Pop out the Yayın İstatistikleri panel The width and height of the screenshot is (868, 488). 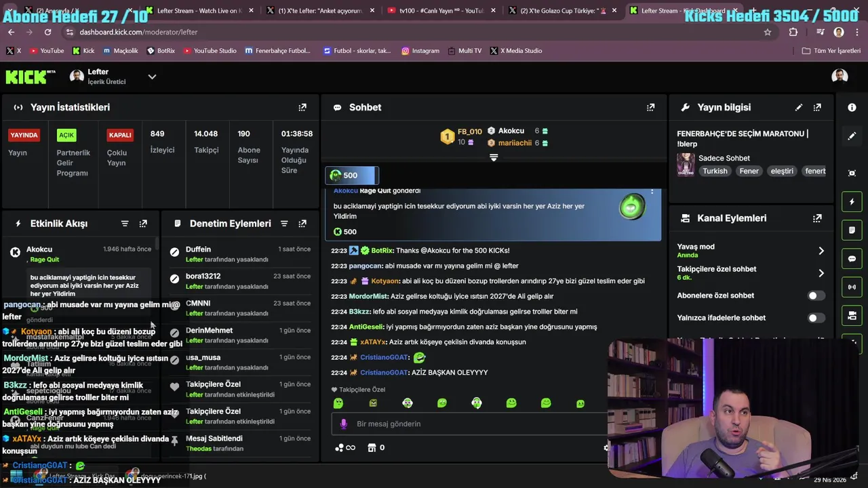click(302, 107)
